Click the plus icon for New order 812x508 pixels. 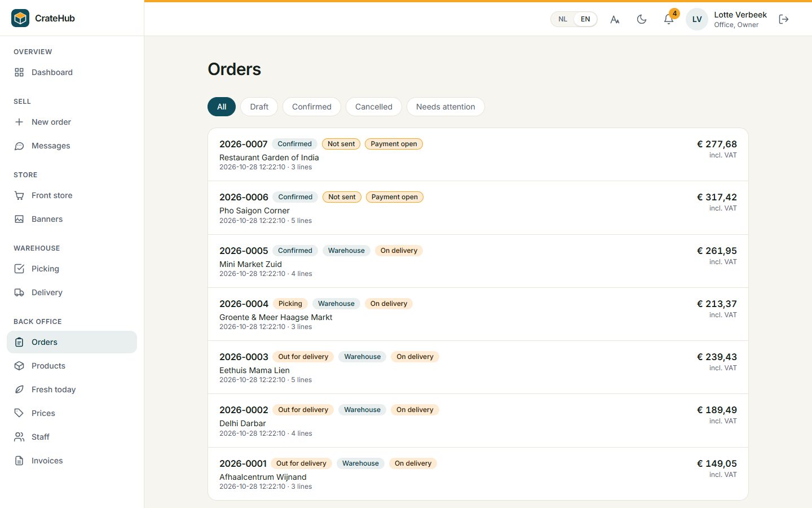pos(19,122)
